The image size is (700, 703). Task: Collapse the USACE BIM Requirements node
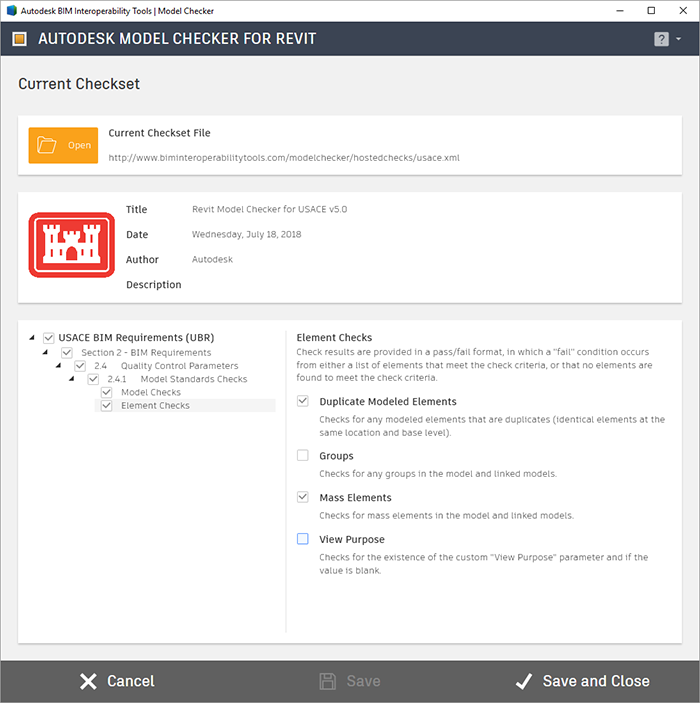tap(32, 338)
